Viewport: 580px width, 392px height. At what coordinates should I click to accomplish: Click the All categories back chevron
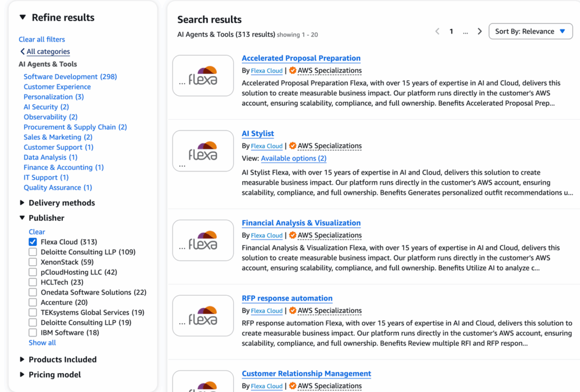point(23,52)
